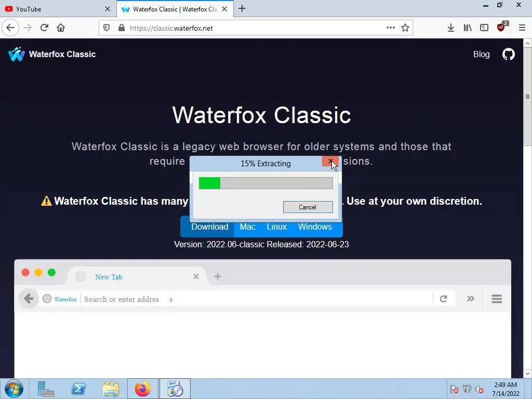Show site security padlock info
The height and width of the screenshot is (399, 532).
pos(122,28)
